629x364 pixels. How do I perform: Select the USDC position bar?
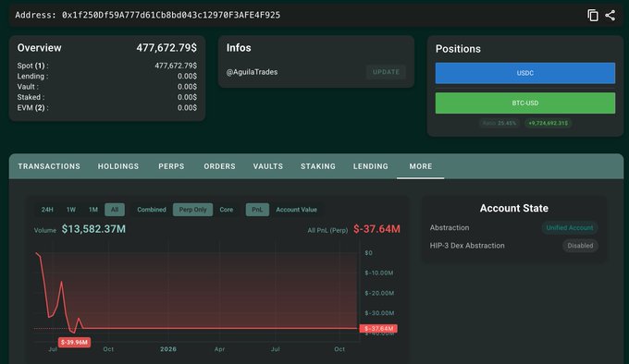pos(525,73)
